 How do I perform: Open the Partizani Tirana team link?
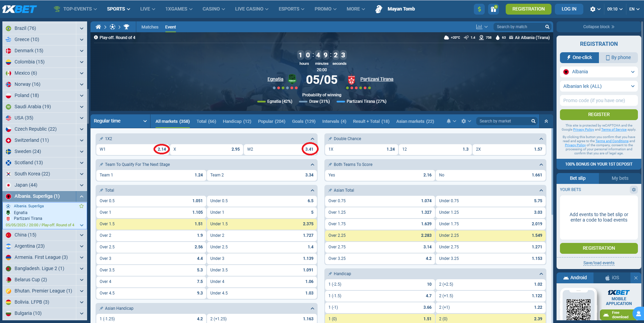(377, 79)
